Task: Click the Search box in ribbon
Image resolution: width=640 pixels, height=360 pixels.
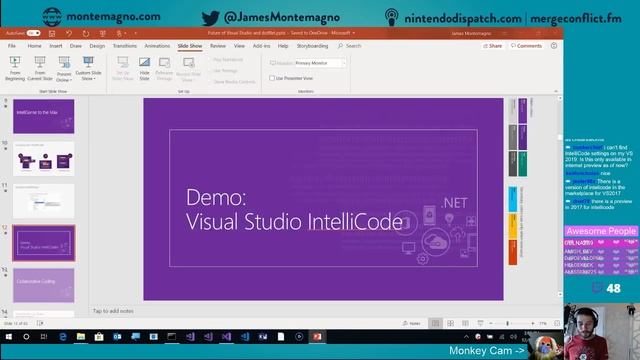Action: click(350, 46)
